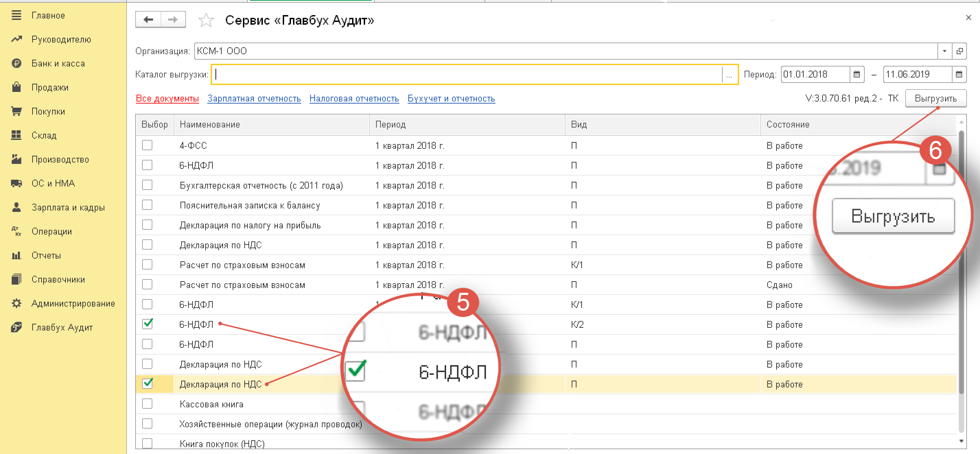Open calendar picker for period start date
The width and height of the screenshot is (980, 454).
click(856, 74)
